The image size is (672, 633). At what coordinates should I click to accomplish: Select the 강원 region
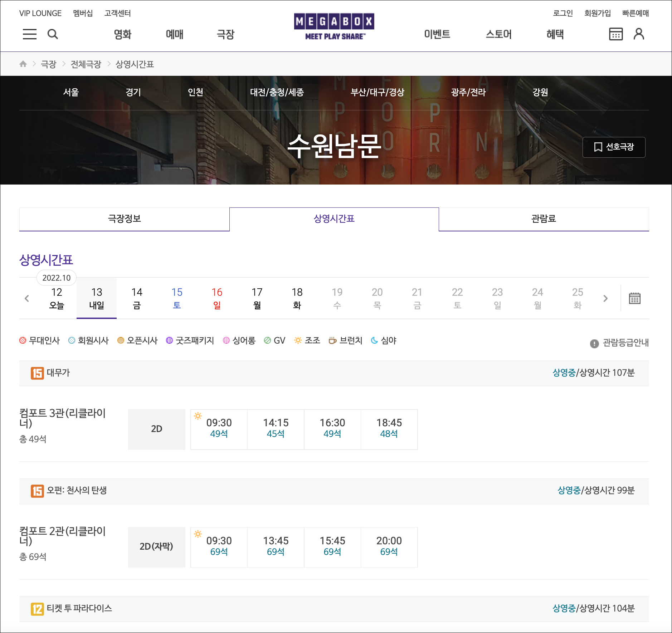click(x=540, y=92)
